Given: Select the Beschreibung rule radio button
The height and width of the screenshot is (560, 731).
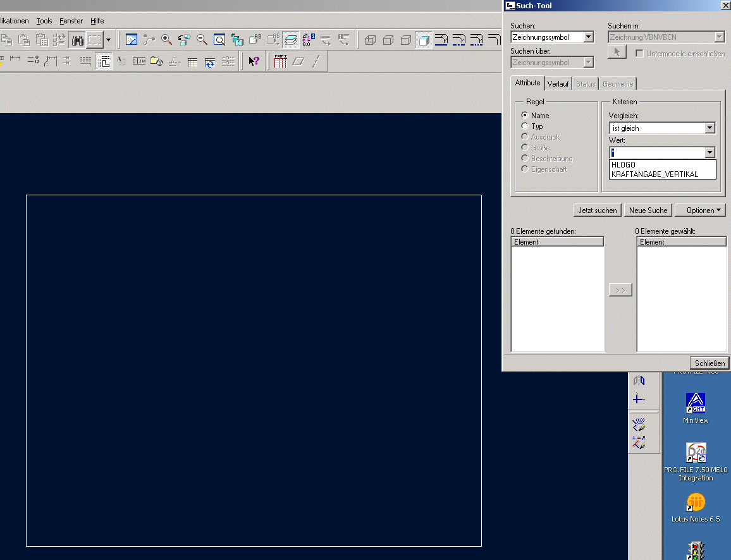Looking at the screenshot, I should [x=525, y=158].
